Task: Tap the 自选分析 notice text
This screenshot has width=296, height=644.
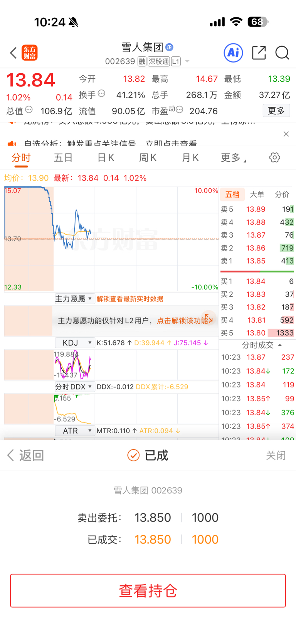Action: coord(110,144)
